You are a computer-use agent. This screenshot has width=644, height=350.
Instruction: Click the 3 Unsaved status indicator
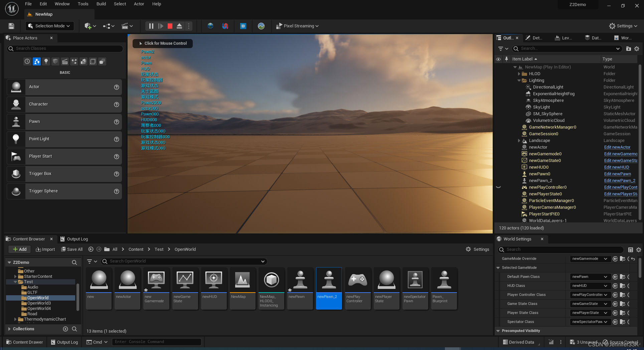pyautogui.click(x=583, y=342)
